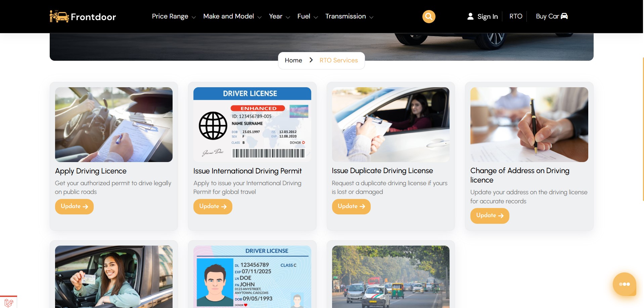Expand the Transmission dropdown
Viewport: 644px width, 308px height.
[349, 16]
